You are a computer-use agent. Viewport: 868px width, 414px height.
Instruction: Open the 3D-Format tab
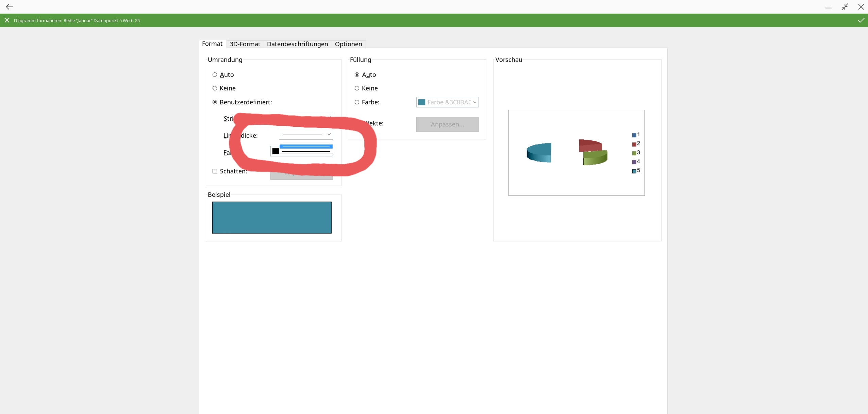click(x=245, y=44)
